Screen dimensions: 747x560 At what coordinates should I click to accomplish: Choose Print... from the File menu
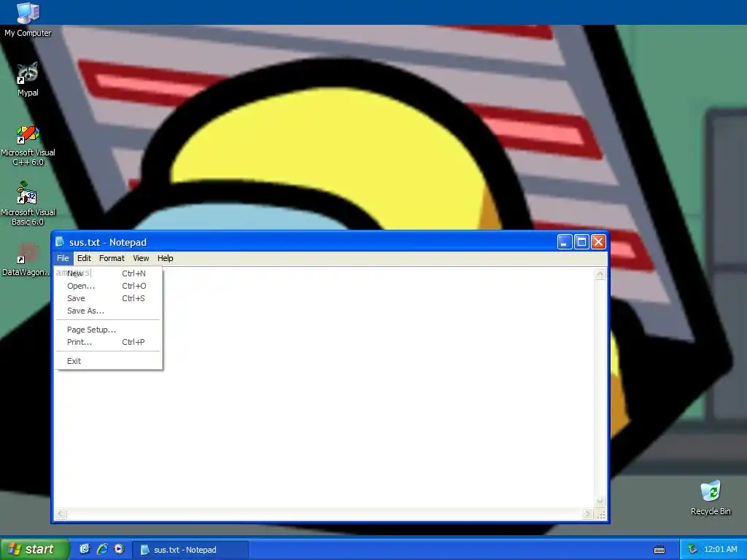coord(109,342)
